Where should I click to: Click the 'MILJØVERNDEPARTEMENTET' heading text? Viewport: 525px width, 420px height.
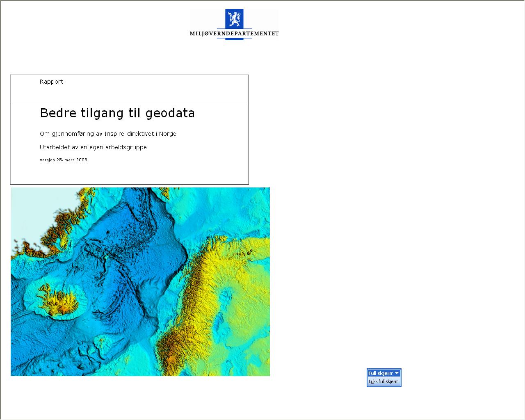[x=234, y=34]
